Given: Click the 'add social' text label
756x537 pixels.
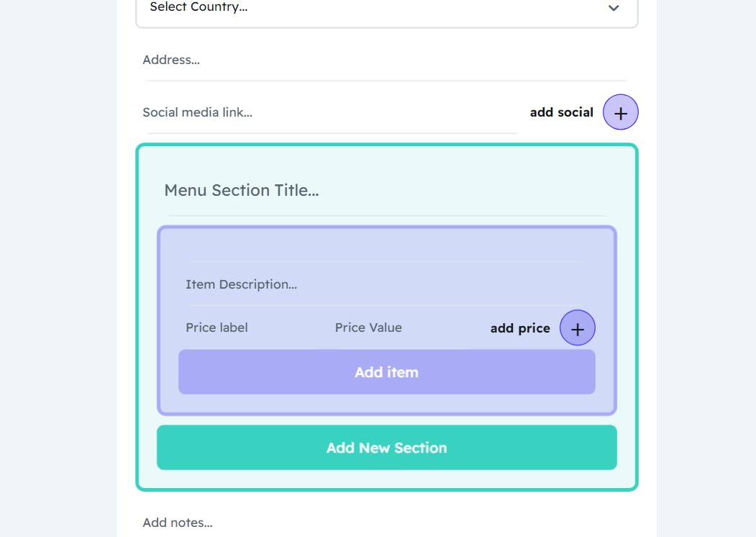Looking at the screenshot, I should pyautogui.click(x=561, y=112).
